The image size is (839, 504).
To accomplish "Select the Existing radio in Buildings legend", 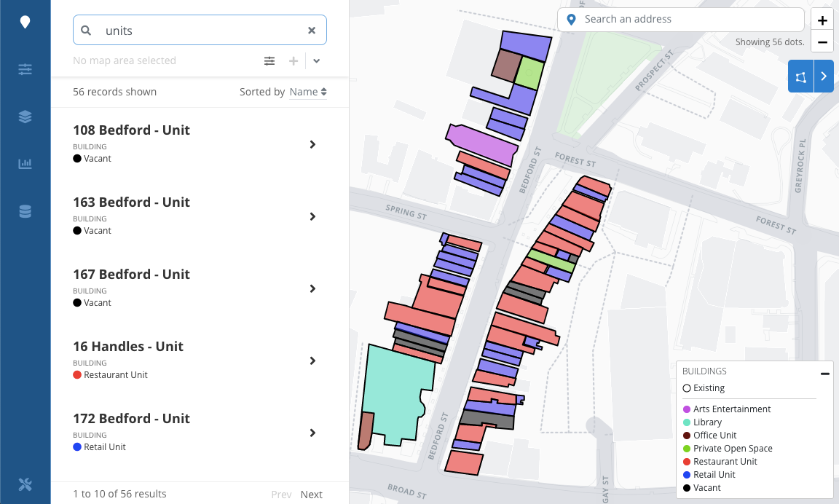I will click(x=685, y=388).
